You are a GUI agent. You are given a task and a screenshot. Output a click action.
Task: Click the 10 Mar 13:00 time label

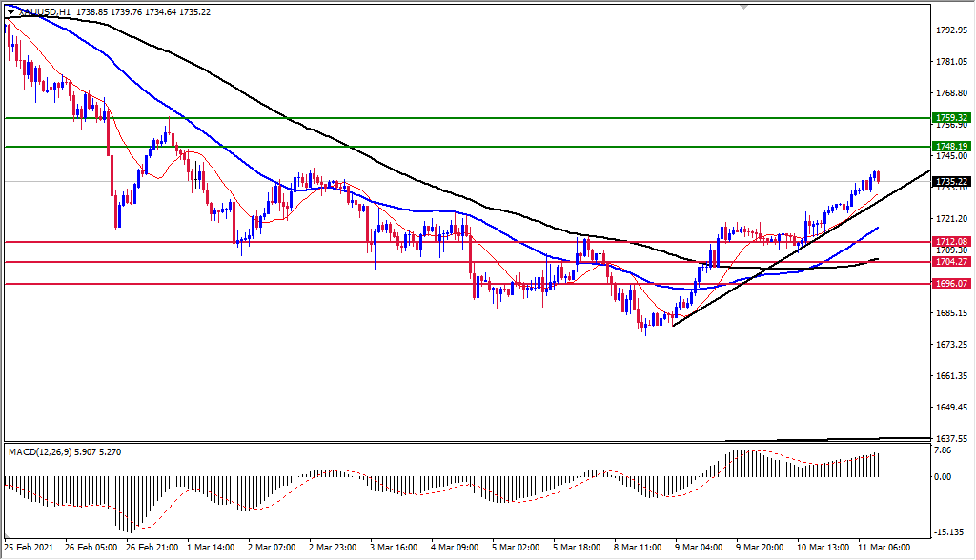pos(823,548)
